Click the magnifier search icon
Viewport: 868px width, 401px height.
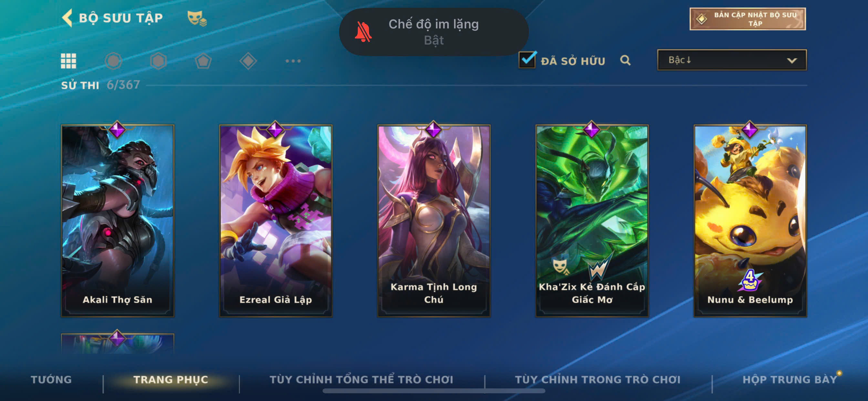click(x=625, y=60)
